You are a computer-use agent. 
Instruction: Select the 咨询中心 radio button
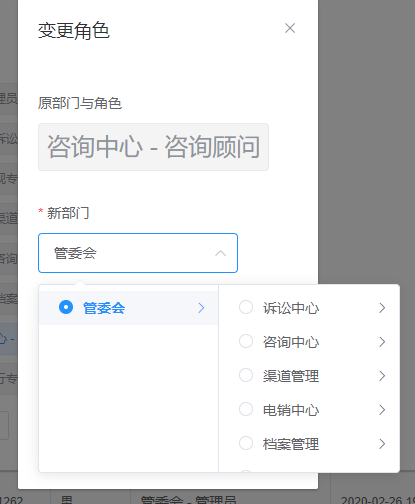(246, 341)
